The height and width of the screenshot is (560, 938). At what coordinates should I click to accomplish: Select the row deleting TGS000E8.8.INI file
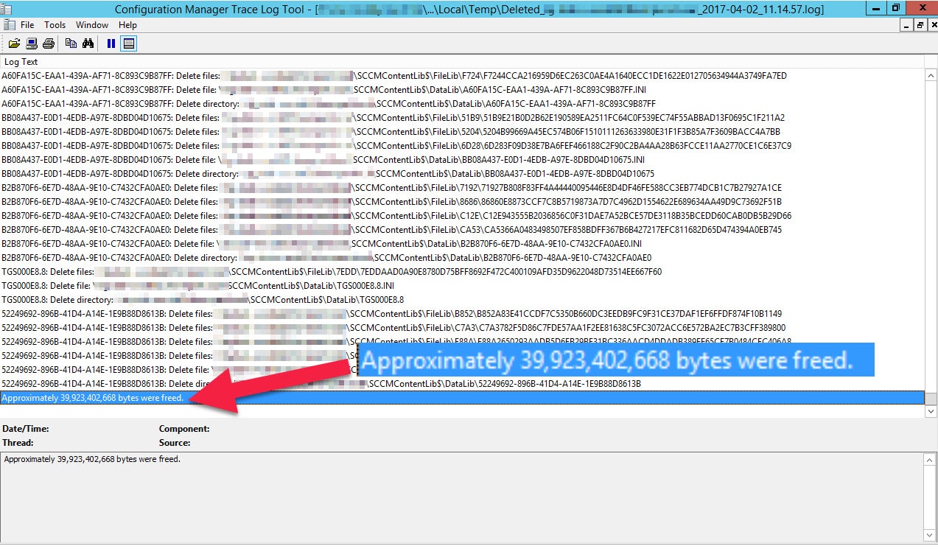[462, 286]
